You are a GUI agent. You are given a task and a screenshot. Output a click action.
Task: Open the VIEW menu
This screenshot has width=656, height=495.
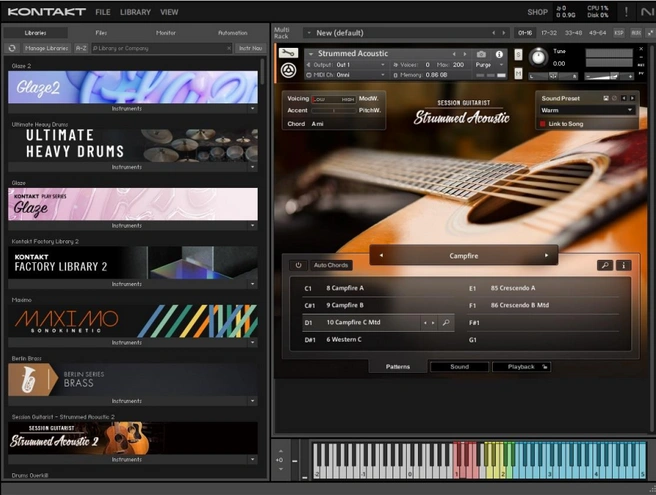[x=169, y=13]
